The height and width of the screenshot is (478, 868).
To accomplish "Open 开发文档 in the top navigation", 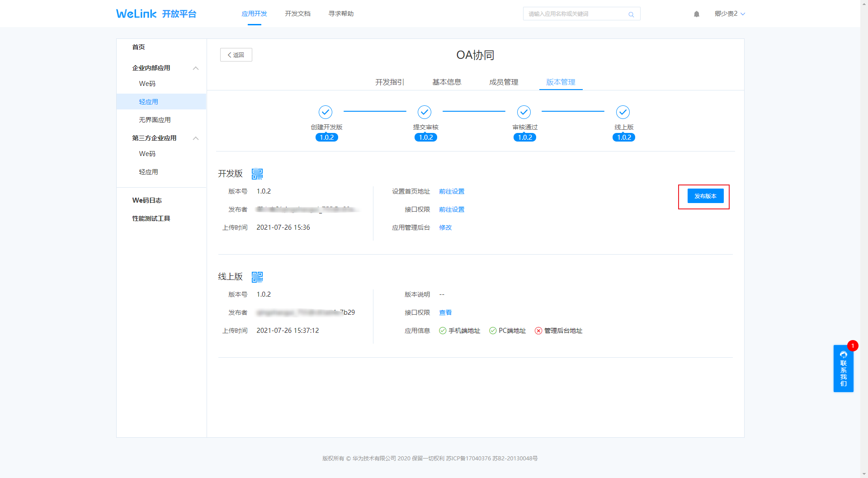I will [297, 14].
